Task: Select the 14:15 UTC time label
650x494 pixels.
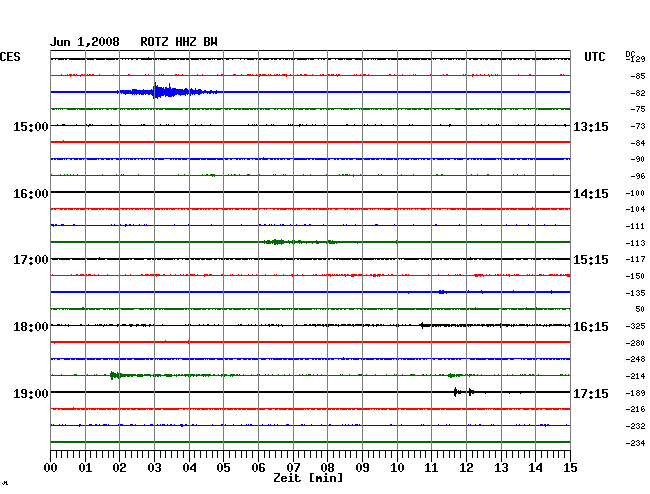Action: click(591, 194)
